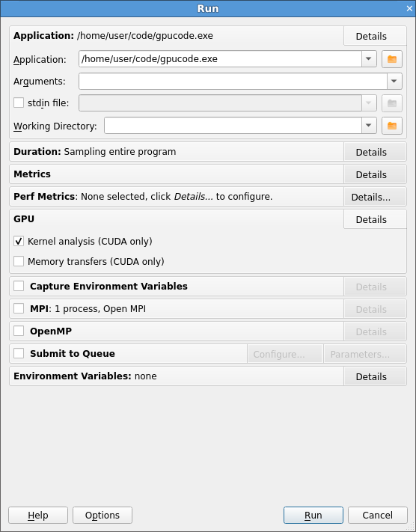This screenshot has width=416, height=532.
Task: Click the stdin file folder browse icon
Action: click(x=392, y=103)
